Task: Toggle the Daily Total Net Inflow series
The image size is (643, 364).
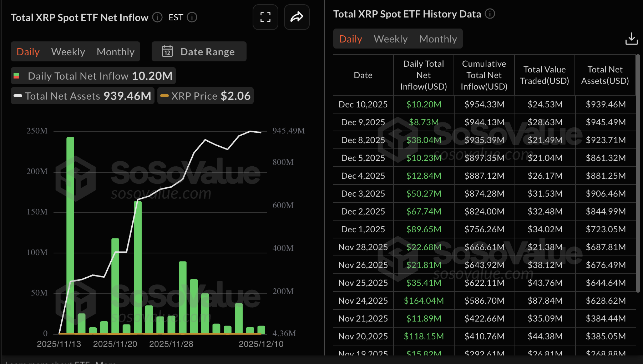Action: [x=93, y=76]
